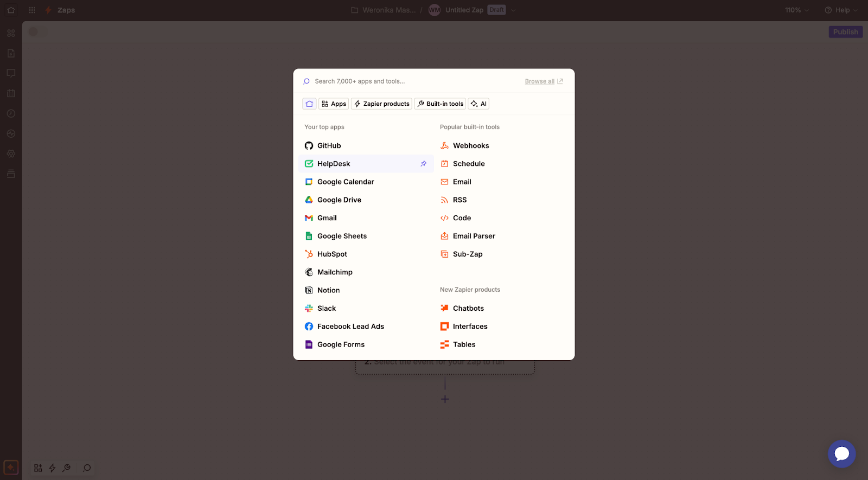Open the sidebar history clock icon

11,113
